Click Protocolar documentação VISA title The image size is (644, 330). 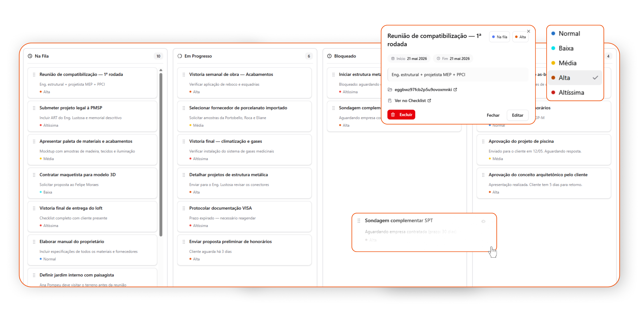220,208
